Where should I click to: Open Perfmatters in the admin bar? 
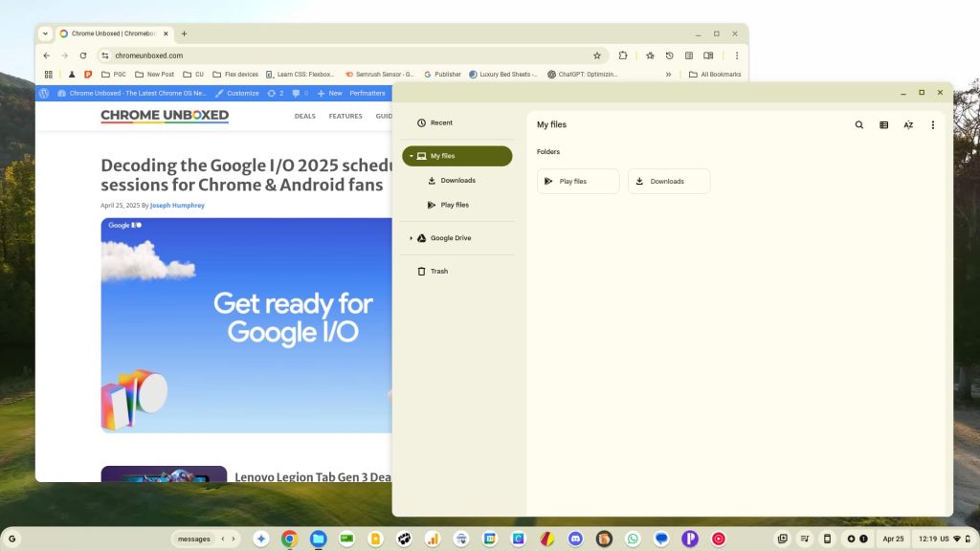tap(367, 93)
